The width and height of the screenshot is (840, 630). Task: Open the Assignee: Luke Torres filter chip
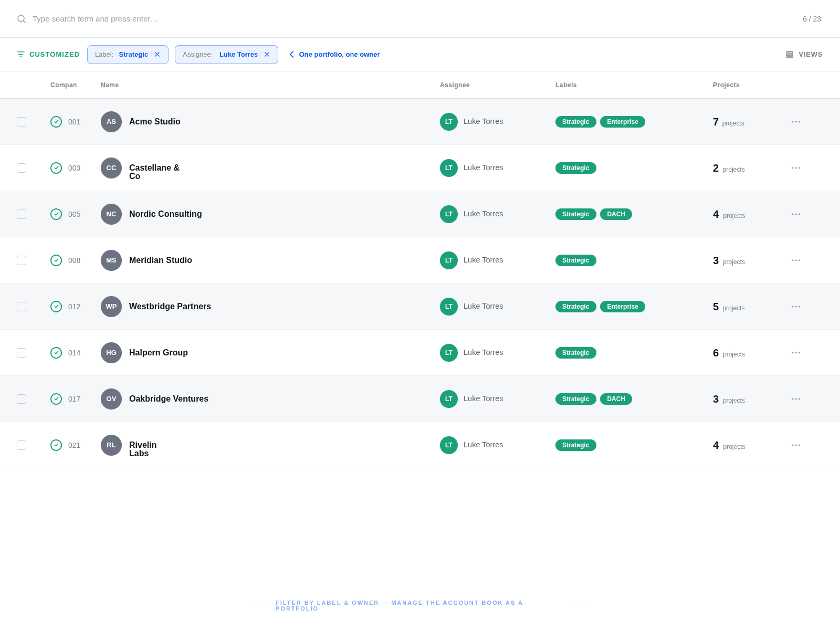[226, 55]
